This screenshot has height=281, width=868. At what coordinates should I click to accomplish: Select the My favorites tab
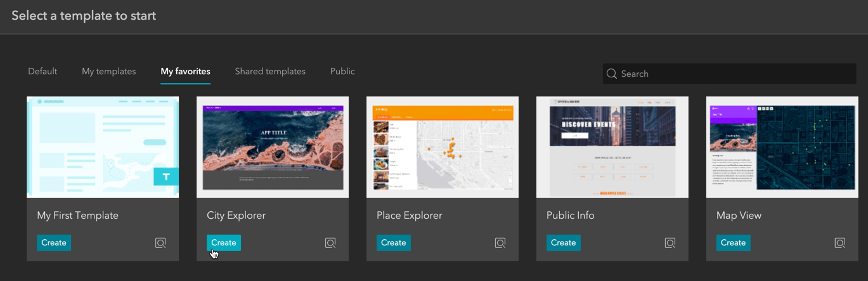click(185, 72)
